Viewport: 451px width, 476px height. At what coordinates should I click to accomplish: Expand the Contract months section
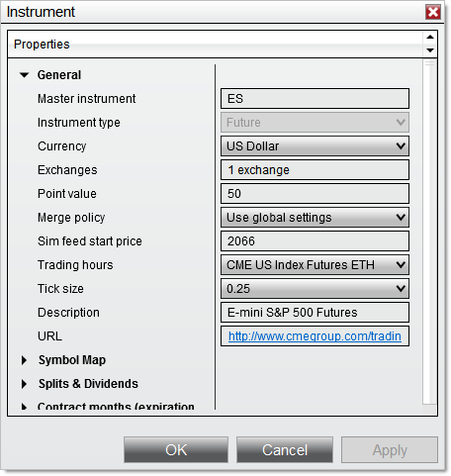[x=24, y=407]
